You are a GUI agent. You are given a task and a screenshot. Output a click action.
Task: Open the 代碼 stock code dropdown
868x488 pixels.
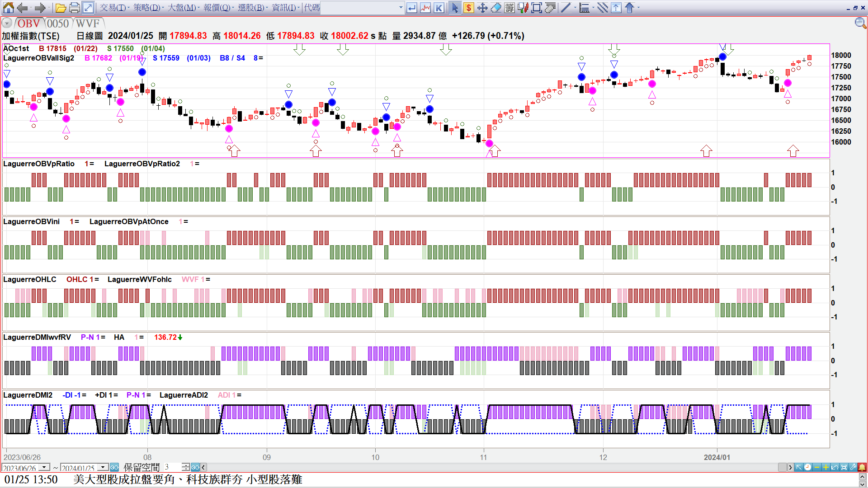point(401,8)
